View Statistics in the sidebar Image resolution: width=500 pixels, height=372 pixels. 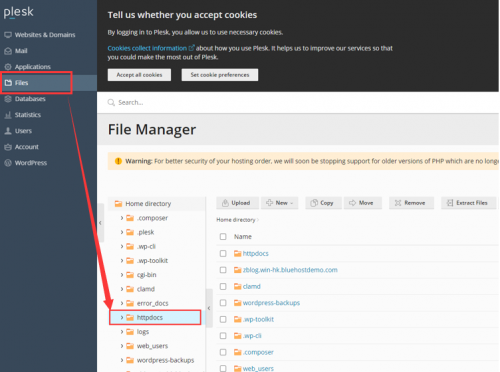pos(28,115)
